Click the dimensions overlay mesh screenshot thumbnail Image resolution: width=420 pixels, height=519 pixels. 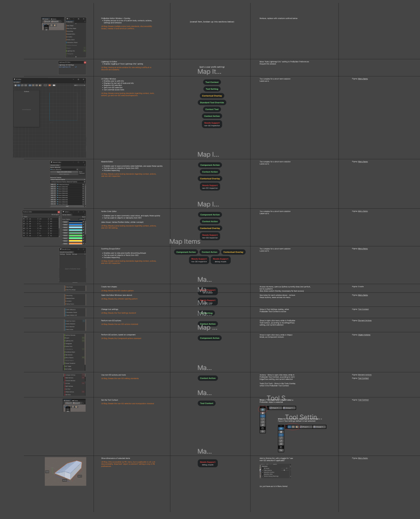[65, 471]
